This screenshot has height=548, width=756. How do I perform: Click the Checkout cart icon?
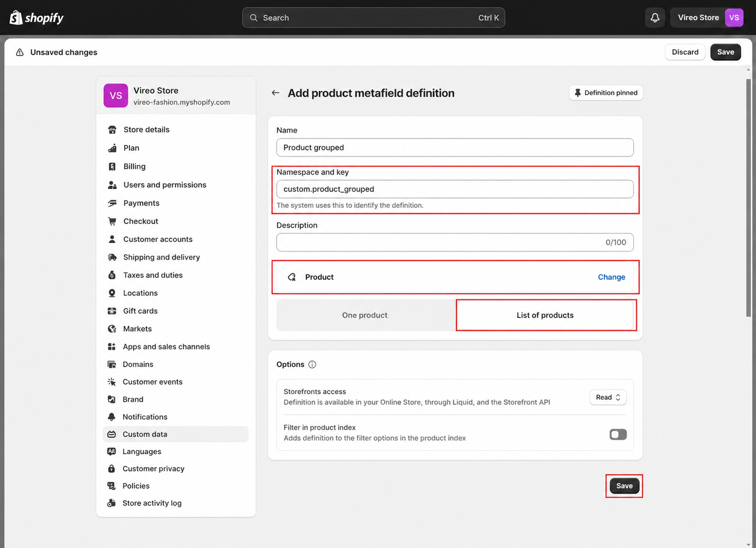(x=112, y=221)
